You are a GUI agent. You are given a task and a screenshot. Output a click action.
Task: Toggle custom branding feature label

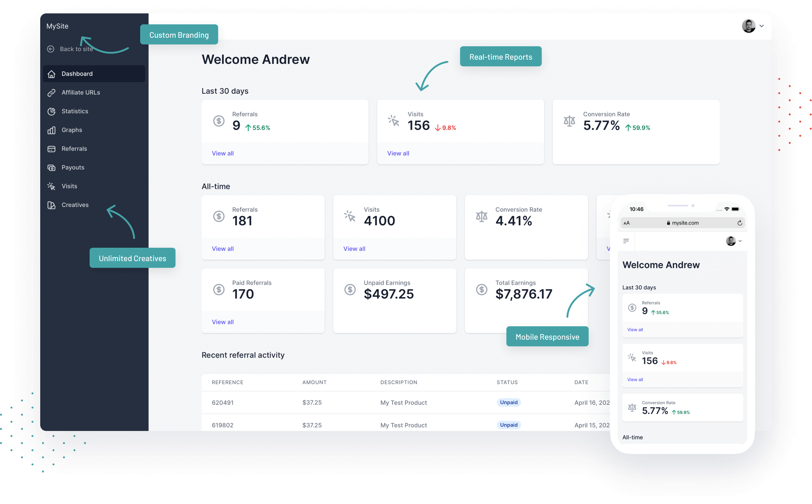[x=179, y=35]
